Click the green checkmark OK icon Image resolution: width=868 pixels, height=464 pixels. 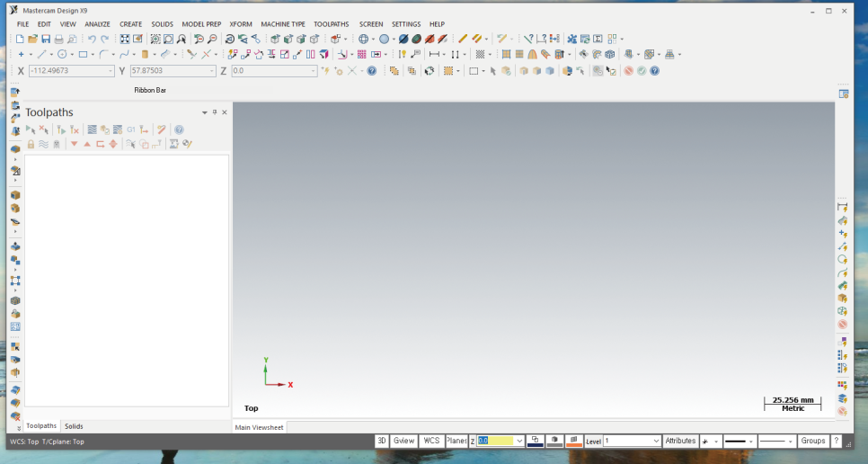coord(642,71)
